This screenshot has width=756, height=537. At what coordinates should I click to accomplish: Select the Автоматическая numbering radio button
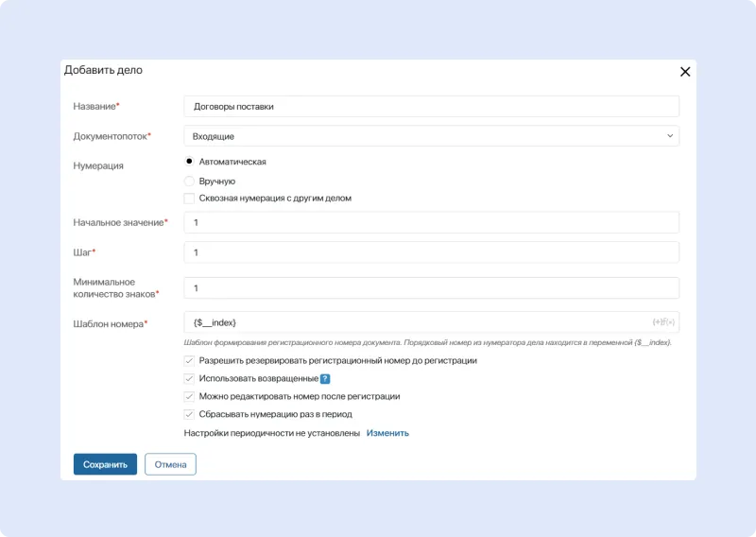[x=189, y=162]
